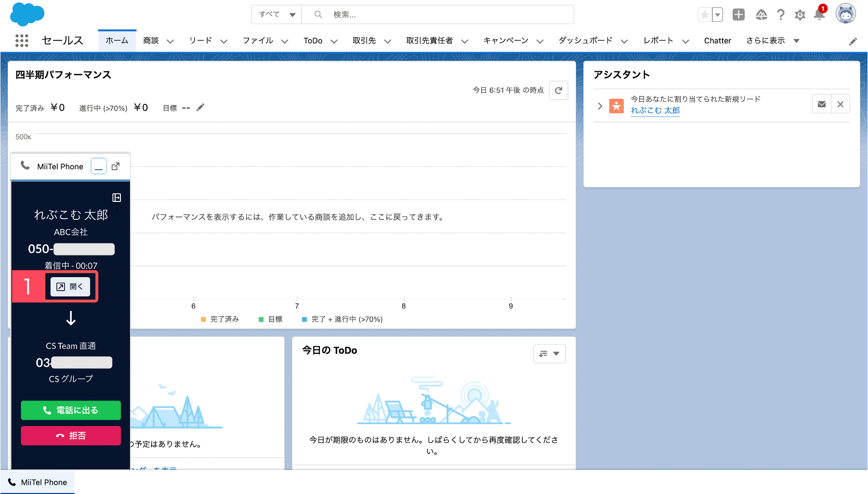Open the help question mark icon
868x494 pixels.
(x=781, y=15)
